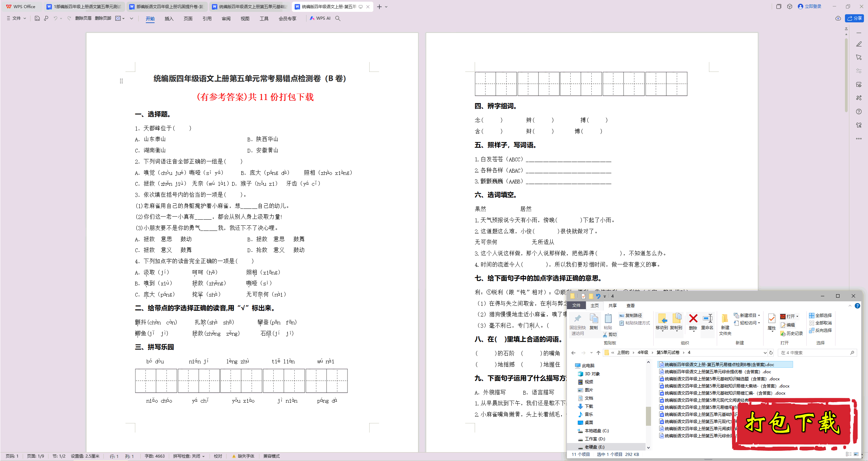Collapse the Explorer ribbon chevron
Image resolution: width=868 pixels, height=461 pixels.
pos(850,306)
